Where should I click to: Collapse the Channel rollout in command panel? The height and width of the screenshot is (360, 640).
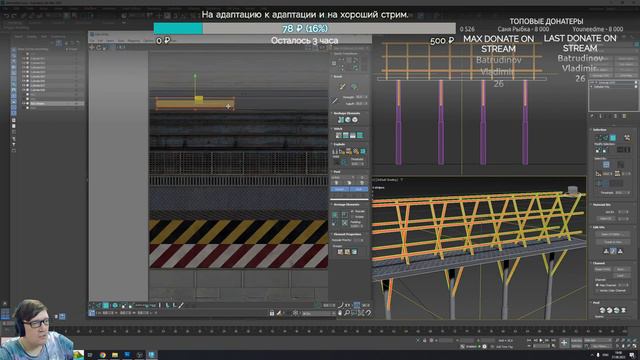point(598,263)
